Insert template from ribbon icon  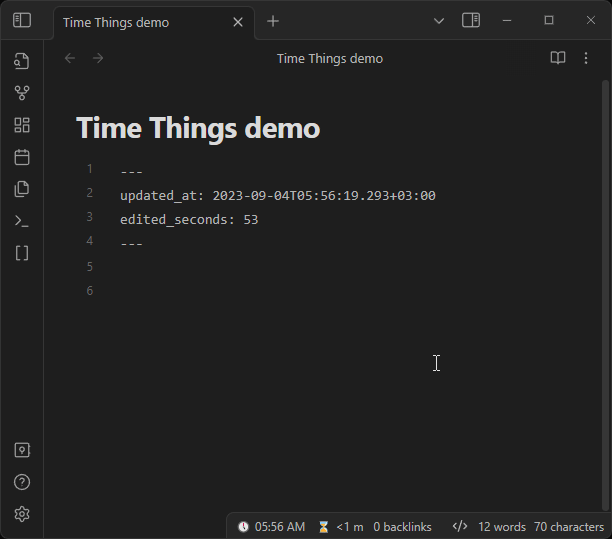pos(22,189)
